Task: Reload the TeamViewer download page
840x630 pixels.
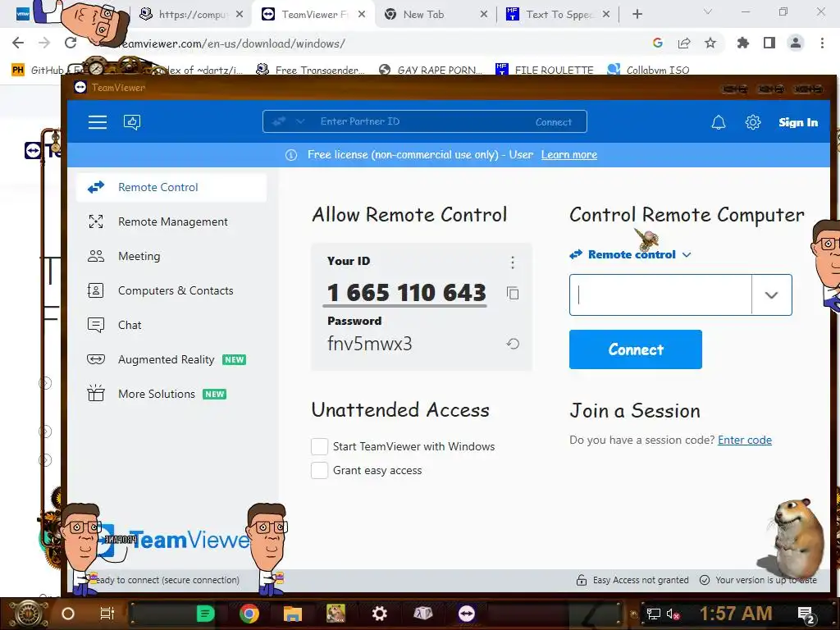Action: tap(71, 43)
